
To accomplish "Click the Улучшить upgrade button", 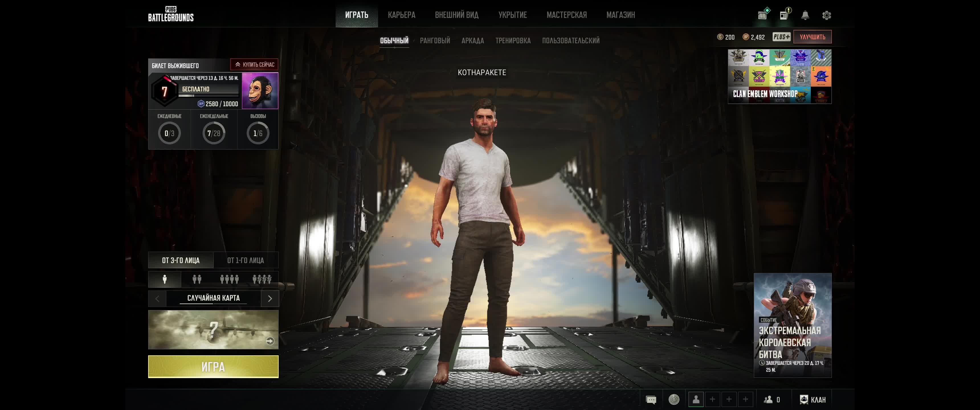I will 812,37.
